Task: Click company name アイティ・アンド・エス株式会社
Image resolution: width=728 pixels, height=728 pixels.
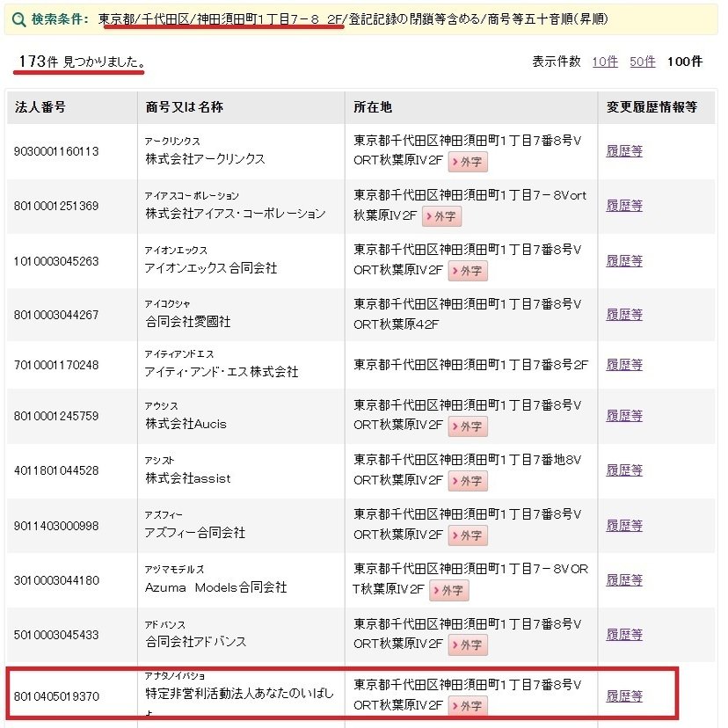Action: [x=222, y=372]
